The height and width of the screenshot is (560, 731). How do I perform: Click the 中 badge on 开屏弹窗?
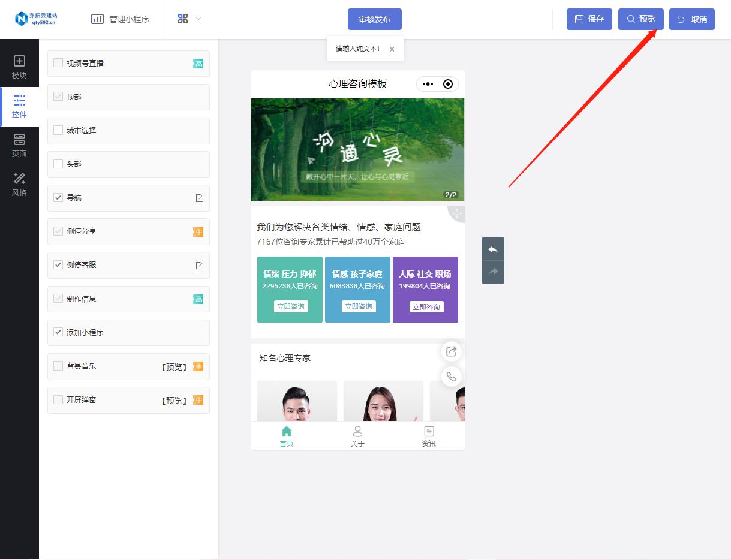198,400
